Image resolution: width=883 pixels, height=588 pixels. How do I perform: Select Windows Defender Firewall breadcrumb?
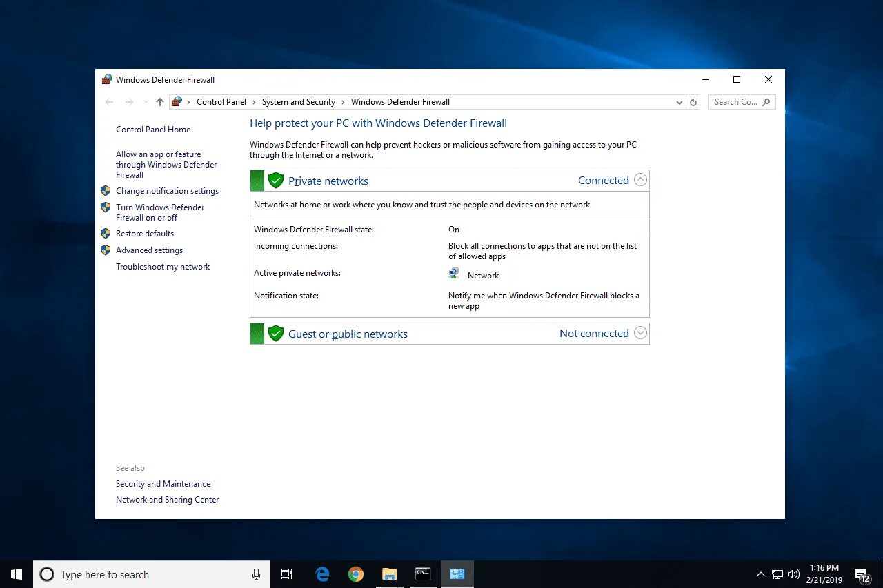coord(400,102)
